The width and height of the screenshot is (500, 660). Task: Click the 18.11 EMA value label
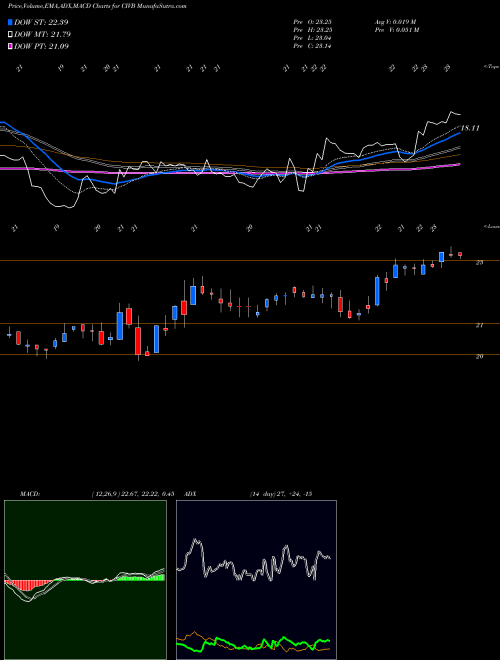470,128
